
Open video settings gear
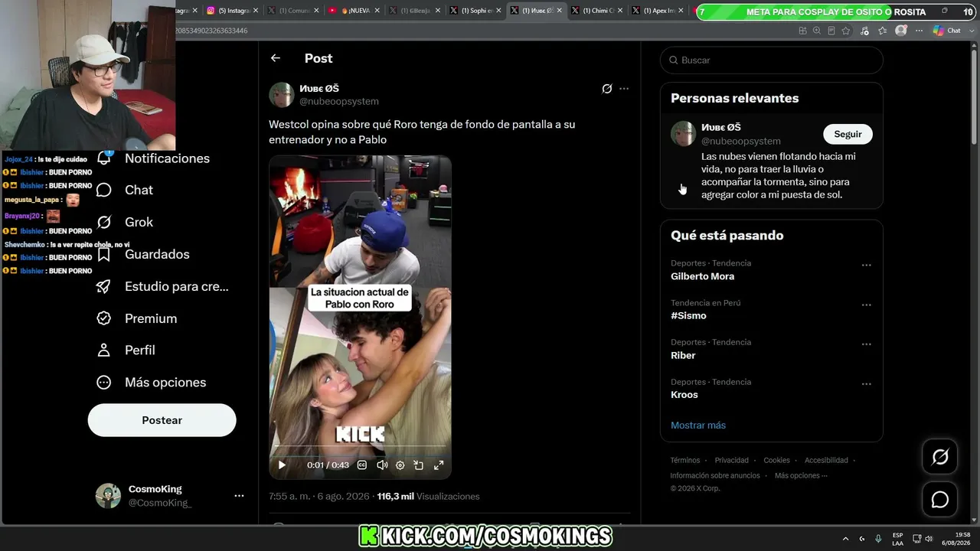[400, 465]
